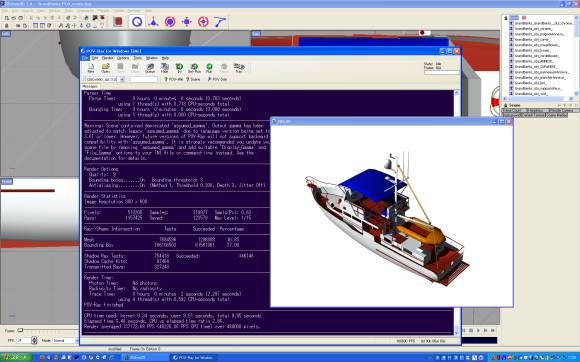Click the object tree vertical scrollbar
This screenshot has width=580, height=362.
[576, 55]
